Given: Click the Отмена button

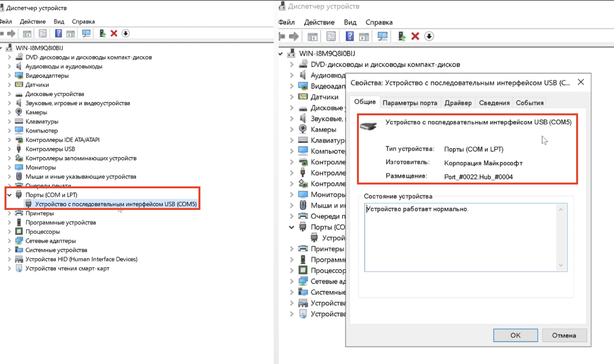Looking at the screenshot, I should coord(564,335).
